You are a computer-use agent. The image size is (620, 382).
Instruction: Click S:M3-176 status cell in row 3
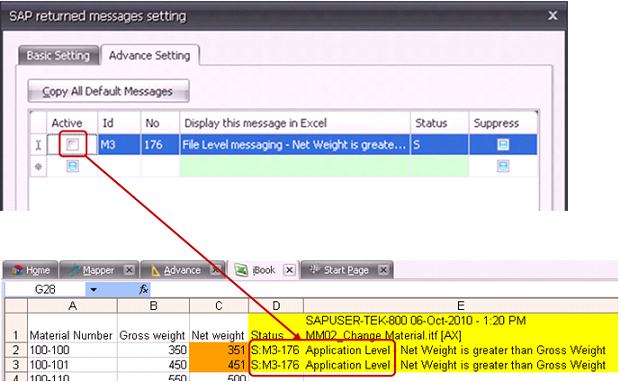click(276, 365)
